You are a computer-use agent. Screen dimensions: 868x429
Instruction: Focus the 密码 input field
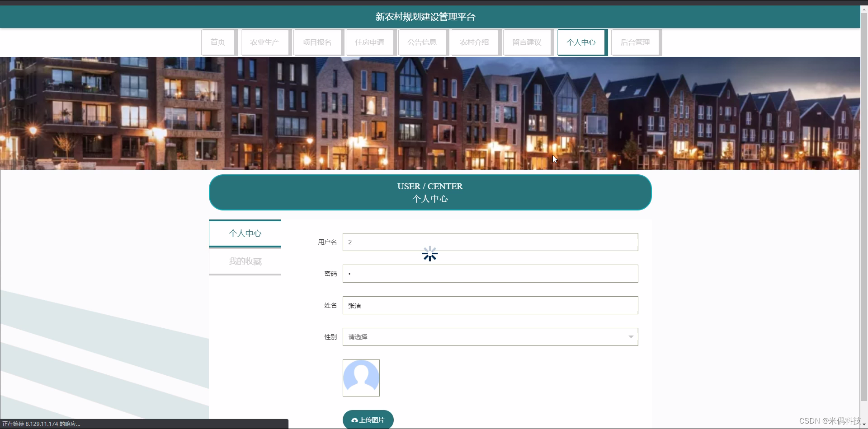click(x=490, y=274)
